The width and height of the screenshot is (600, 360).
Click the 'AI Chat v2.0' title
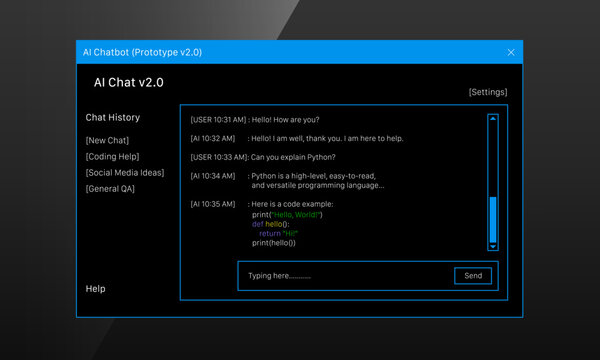coord(129,83)
